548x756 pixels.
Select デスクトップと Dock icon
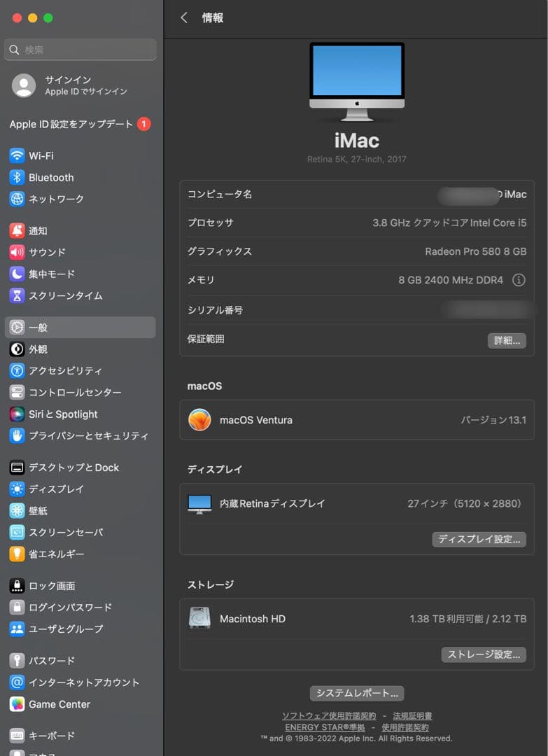17,467
